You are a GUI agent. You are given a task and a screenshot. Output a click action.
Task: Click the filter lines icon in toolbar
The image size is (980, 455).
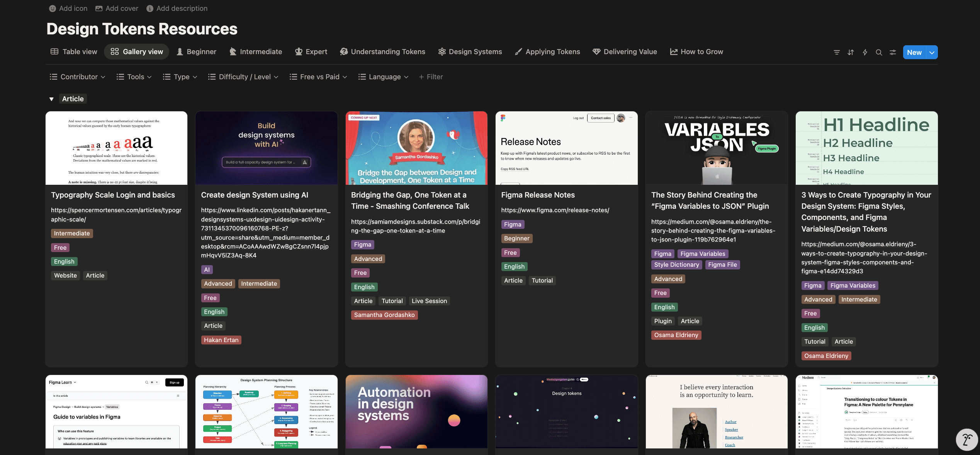(837, 52)
